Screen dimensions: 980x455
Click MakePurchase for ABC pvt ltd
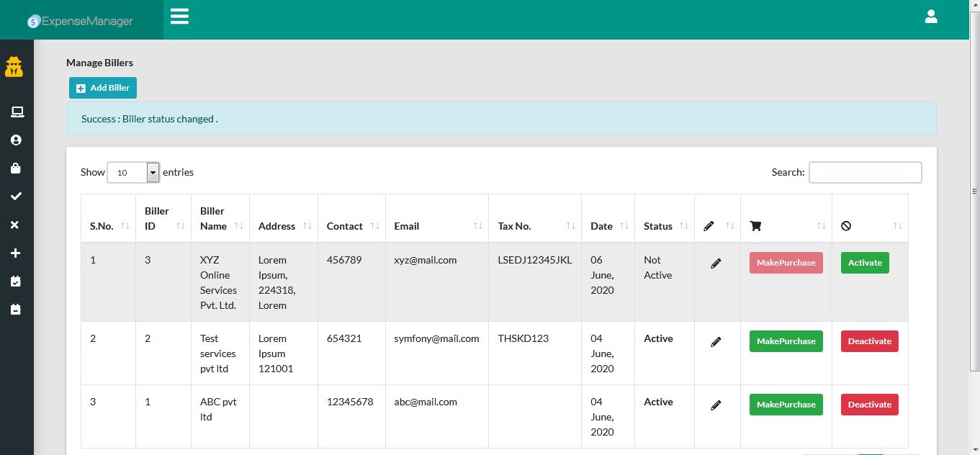[x=786, y=404]
